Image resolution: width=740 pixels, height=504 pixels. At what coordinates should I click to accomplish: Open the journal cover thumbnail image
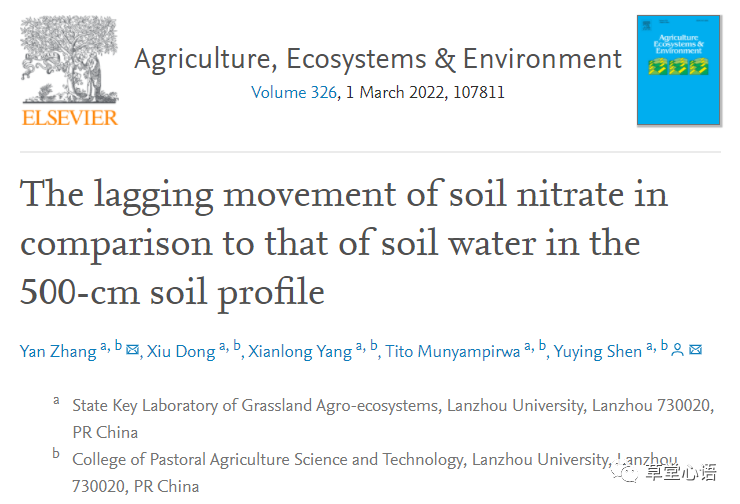point(678,69)
